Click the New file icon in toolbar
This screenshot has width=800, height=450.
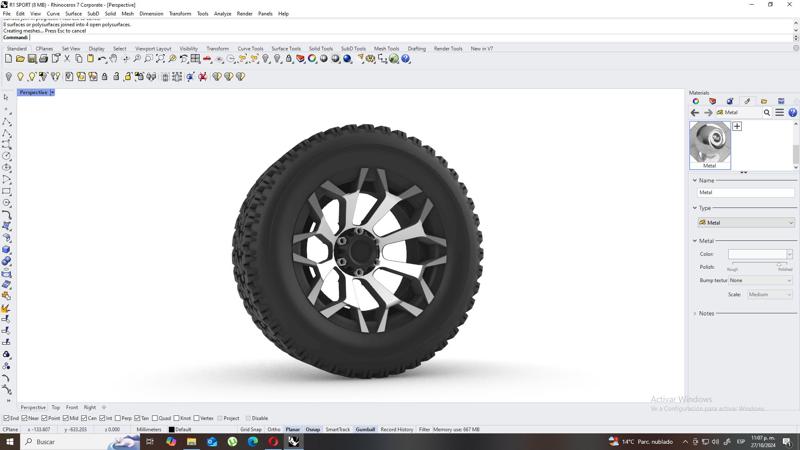8,59
